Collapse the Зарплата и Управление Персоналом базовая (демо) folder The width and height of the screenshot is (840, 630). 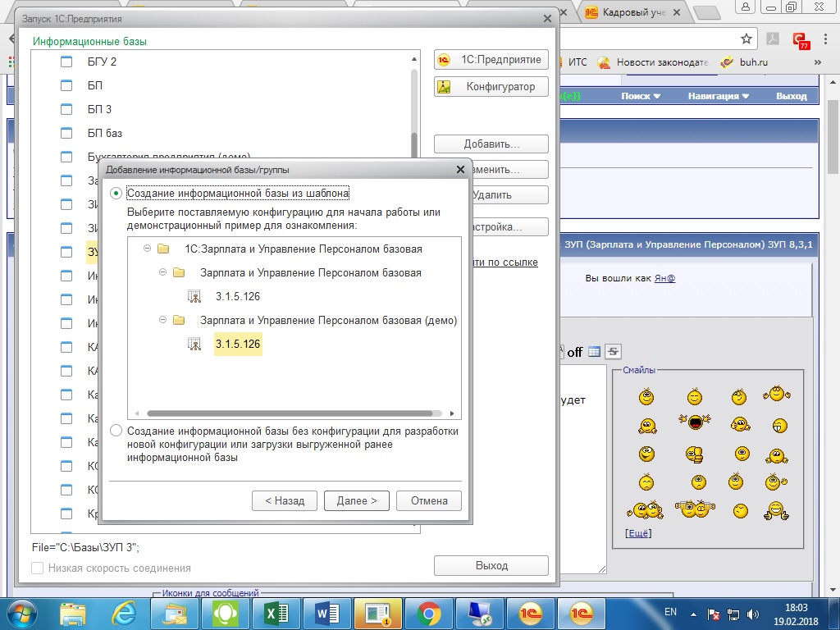[x=162, y=320]
